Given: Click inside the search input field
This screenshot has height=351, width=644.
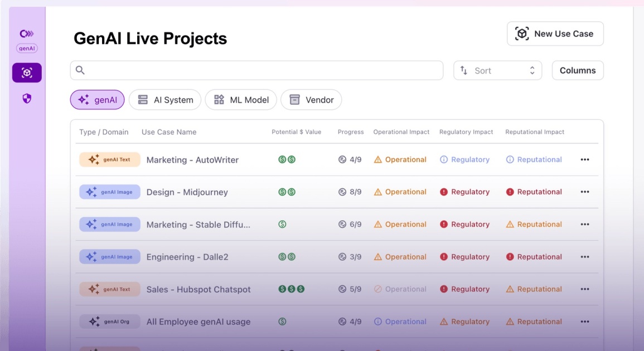Looking at the screenshot, I should pyautogui.click(x=262, y=71).
